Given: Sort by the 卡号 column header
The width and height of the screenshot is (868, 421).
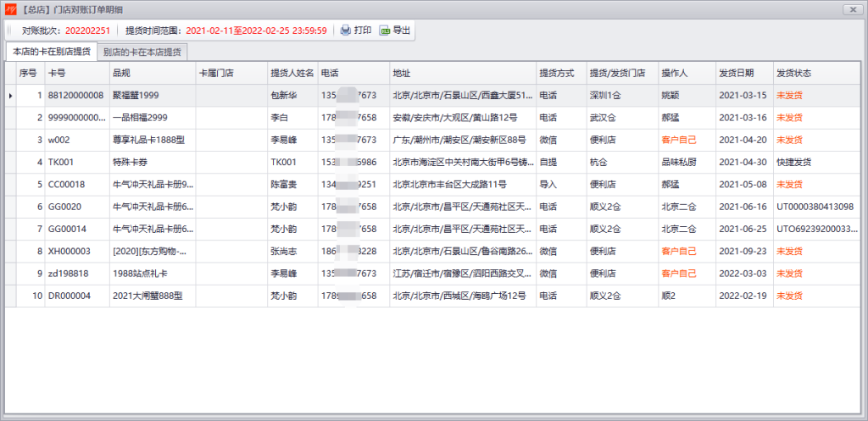Looking at the screenshot, I should coord(77,73).
